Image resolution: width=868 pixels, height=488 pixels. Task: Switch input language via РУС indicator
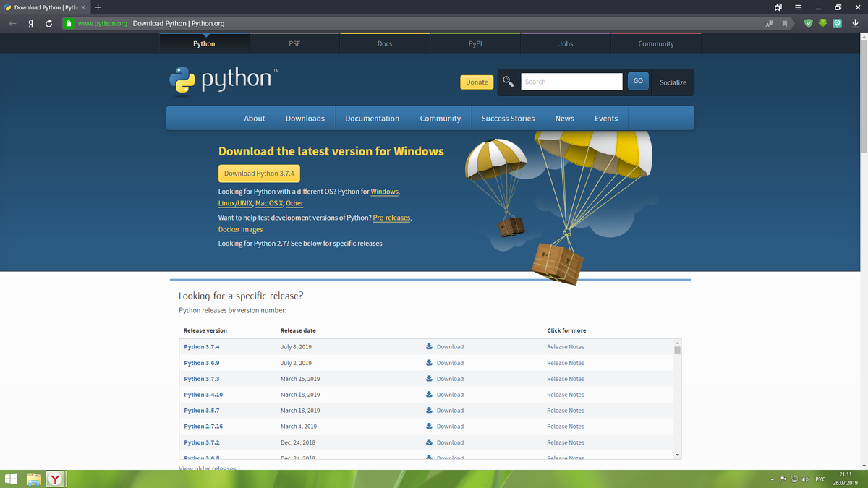pos(820,479)
